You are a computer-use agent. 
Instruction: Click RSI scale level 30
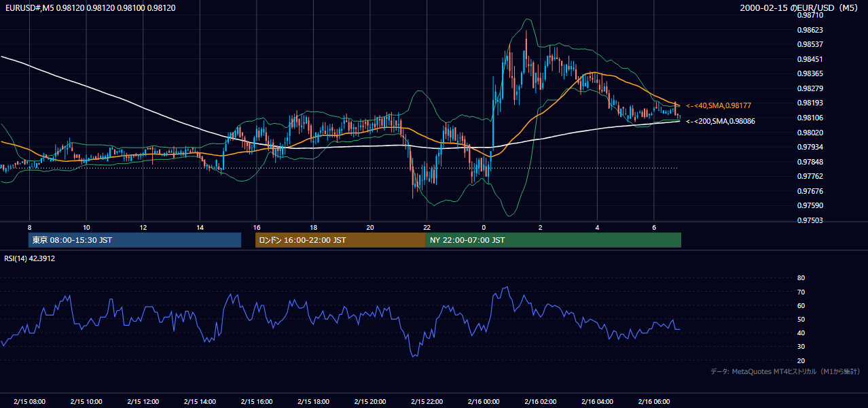click(801, 347)
